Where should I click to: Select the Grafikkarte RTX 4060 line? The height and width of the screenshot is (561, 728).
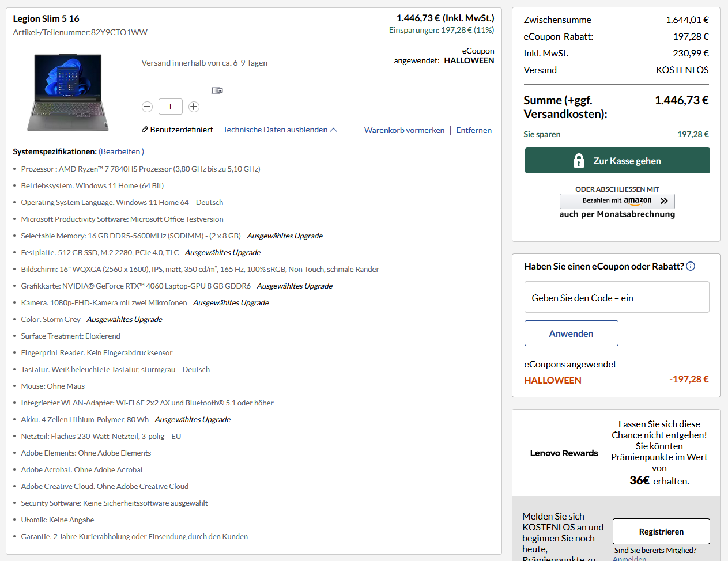[176, 286]
